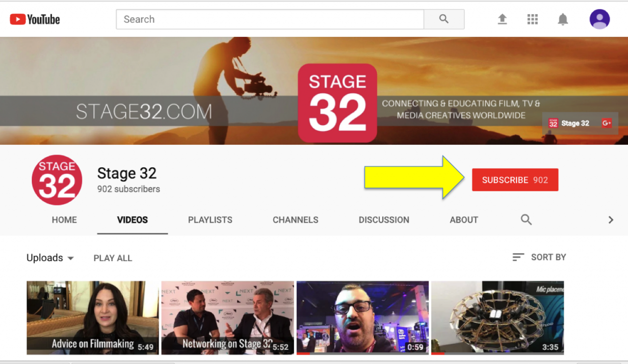Click the Google+ link in banner
Screen dimensions: 628x364
[607, 123]
